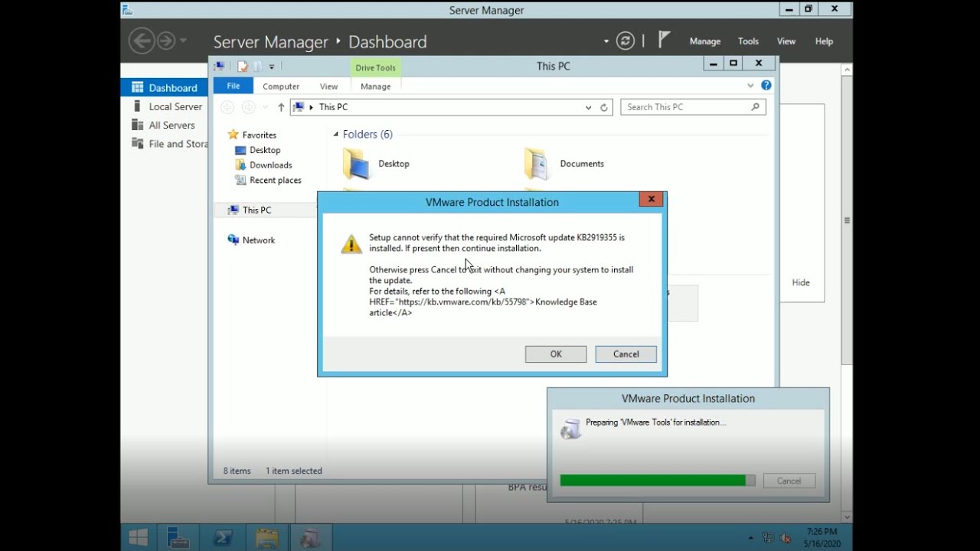Go forward in the Server Manager navigation
980x551 pixels.
click(x=166, y=41)
